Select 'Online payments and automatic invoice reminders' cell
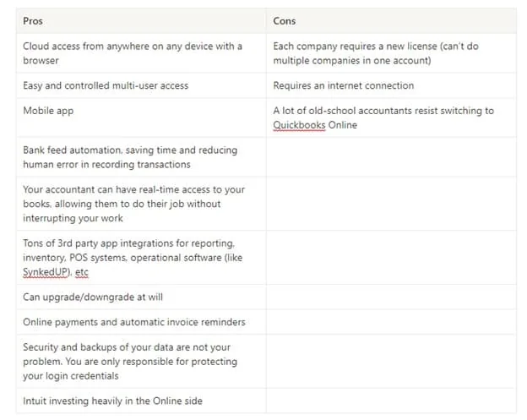Viewport: 527px width, 420px height. (141, 322)
